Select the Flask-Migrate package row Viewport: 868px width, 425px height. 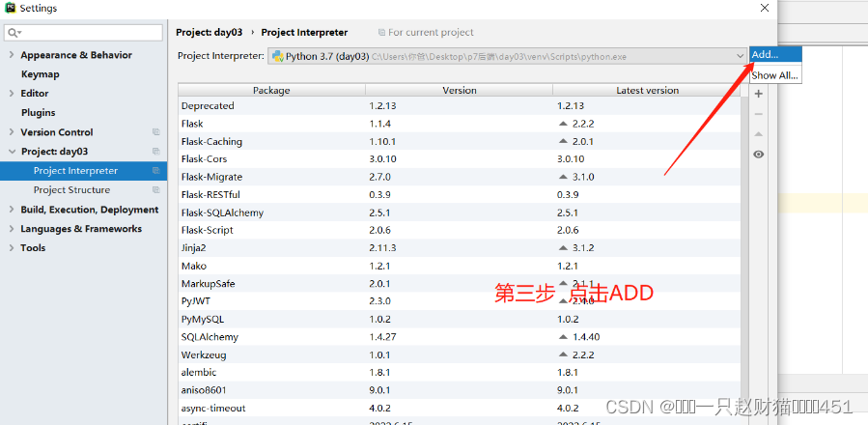point(459,177)
